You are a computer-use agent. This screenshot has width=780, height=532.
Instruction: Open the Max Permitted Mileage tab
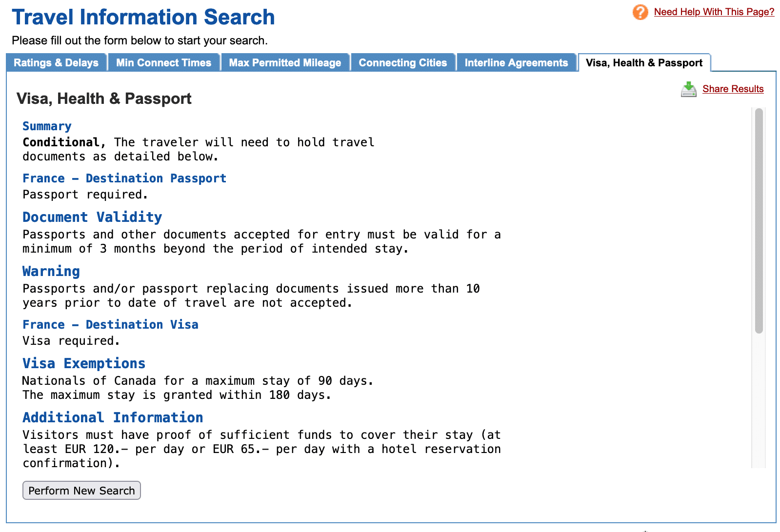click(x=285, y=63)
